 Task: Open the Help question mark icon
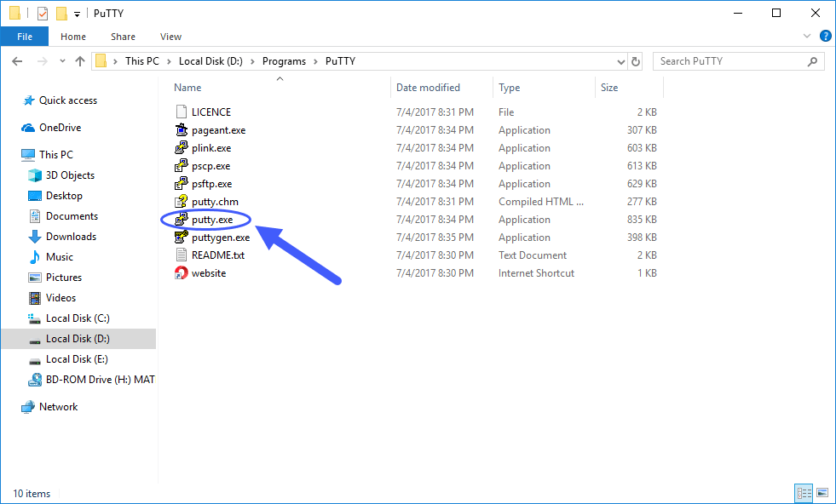825,37
